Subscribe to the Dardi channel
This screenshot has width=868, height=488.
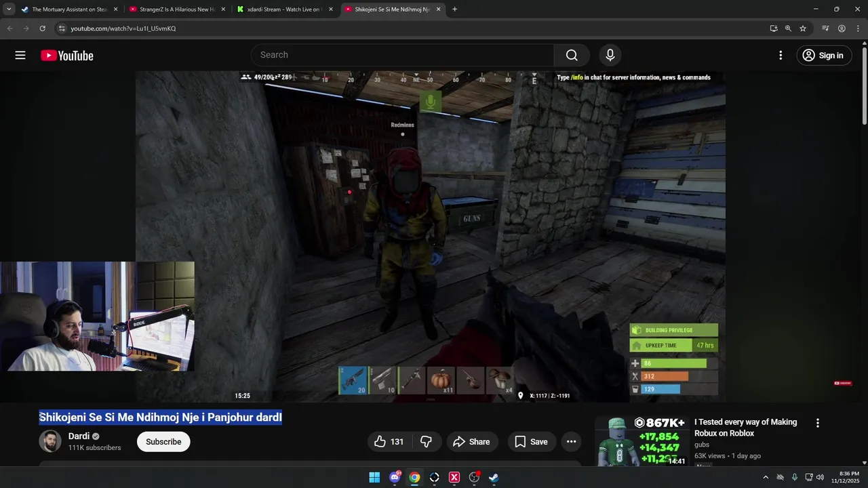tap(163, 442)
